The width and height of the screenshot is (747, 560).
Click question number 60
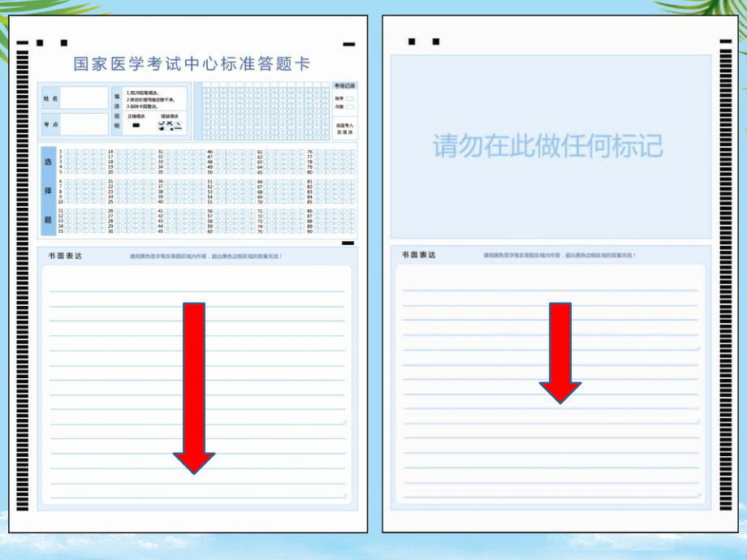point(210,231)
